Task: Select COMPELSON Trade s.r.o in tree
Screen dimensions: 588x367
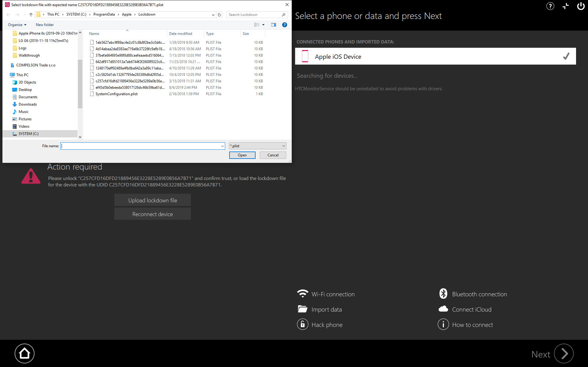Action: click(33, 65)
